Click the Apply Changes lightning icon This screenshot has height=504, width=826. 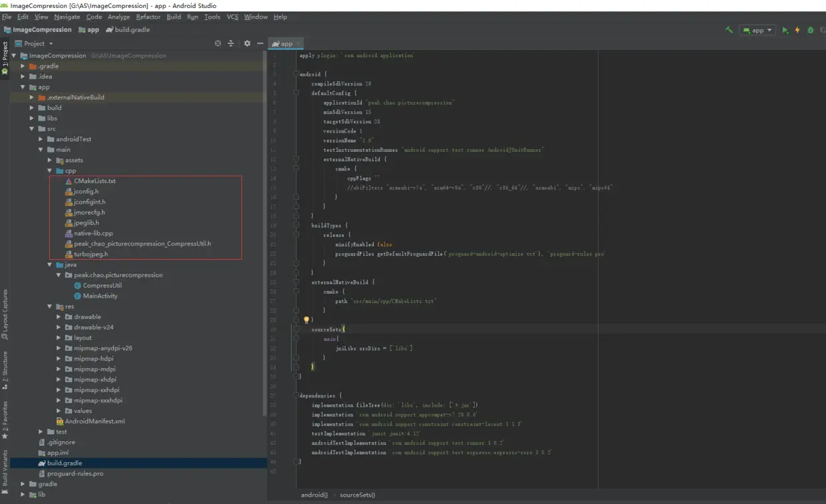(x=797, y=30)
